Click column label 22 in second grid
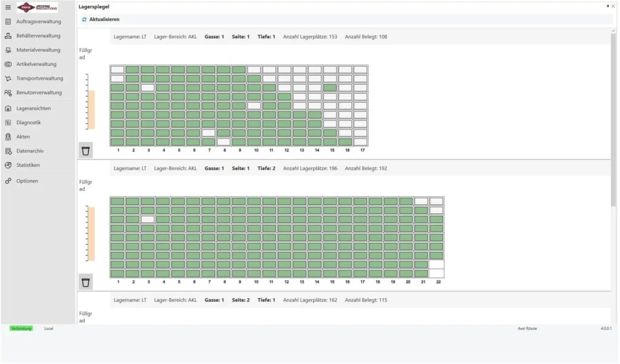 (x=438, y=282)
